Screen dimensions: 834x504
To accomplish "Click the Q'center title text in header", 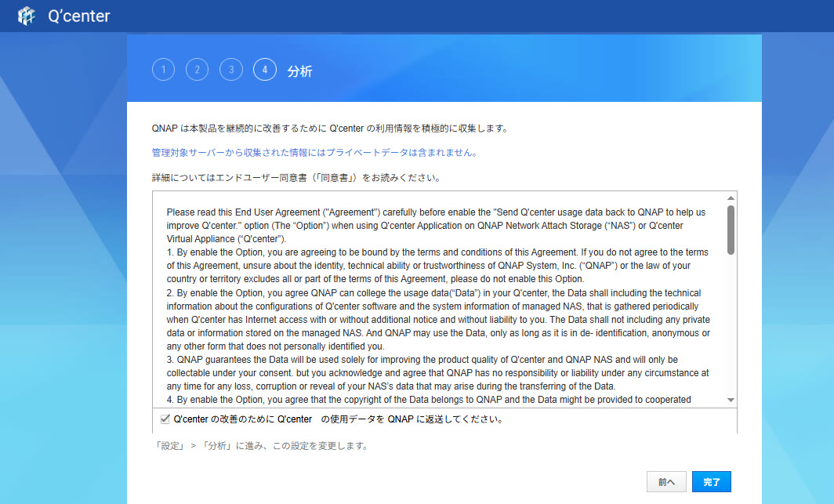I will (78, 16).
